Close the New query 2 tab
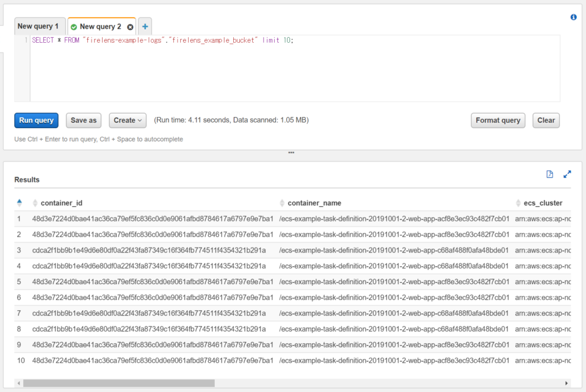 point(130,27)
